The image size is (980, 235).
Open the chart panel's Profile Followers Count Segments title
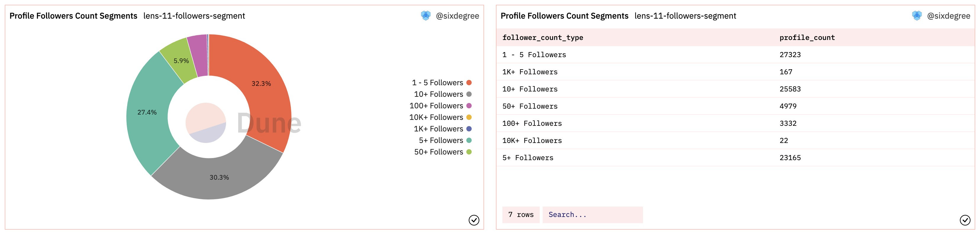click(x=73, y=16)
